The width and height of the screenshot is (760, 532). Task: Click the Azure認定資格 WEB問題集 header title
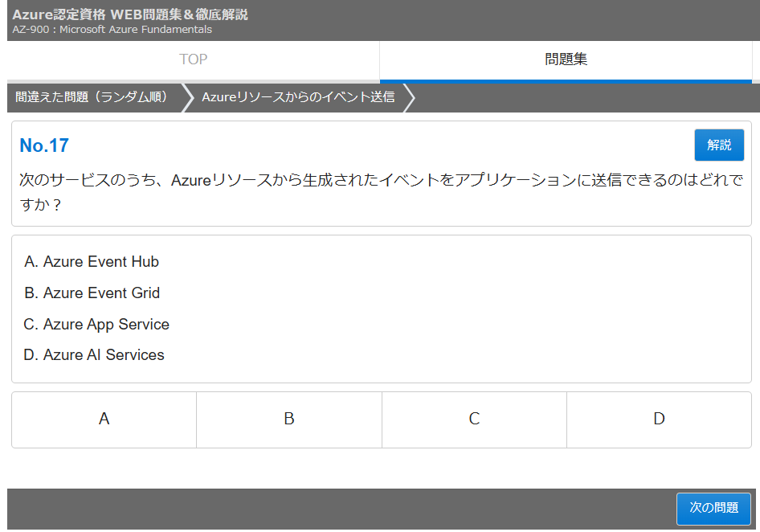click(x=130, y=14)
